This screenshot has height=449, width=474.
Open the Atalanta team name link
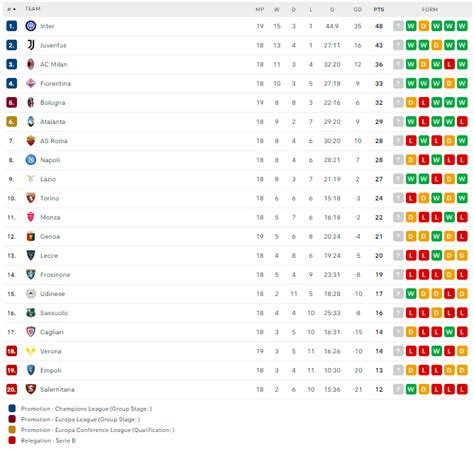53,122
